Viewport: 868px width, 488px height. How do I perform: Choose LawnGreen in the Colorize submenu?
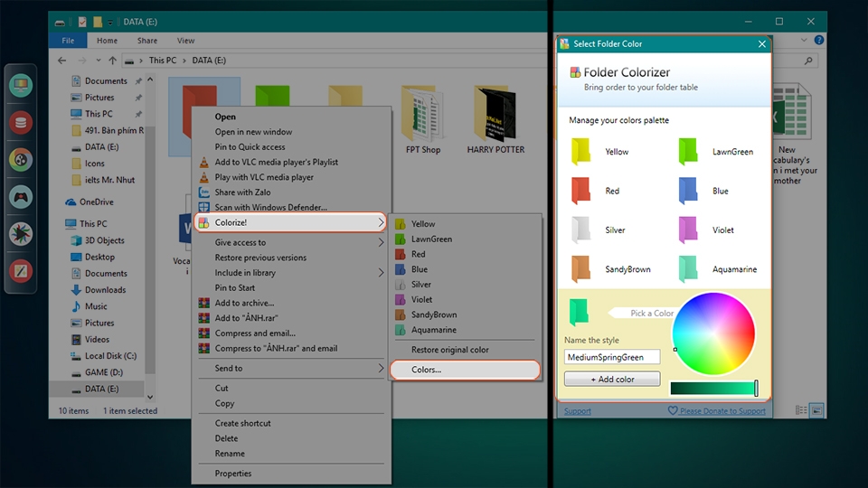(x=465, y=239)
